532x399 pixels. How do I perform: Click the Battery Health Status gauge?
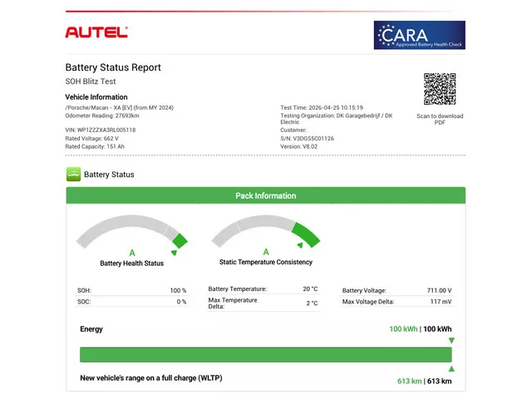(x=131, y=235)
